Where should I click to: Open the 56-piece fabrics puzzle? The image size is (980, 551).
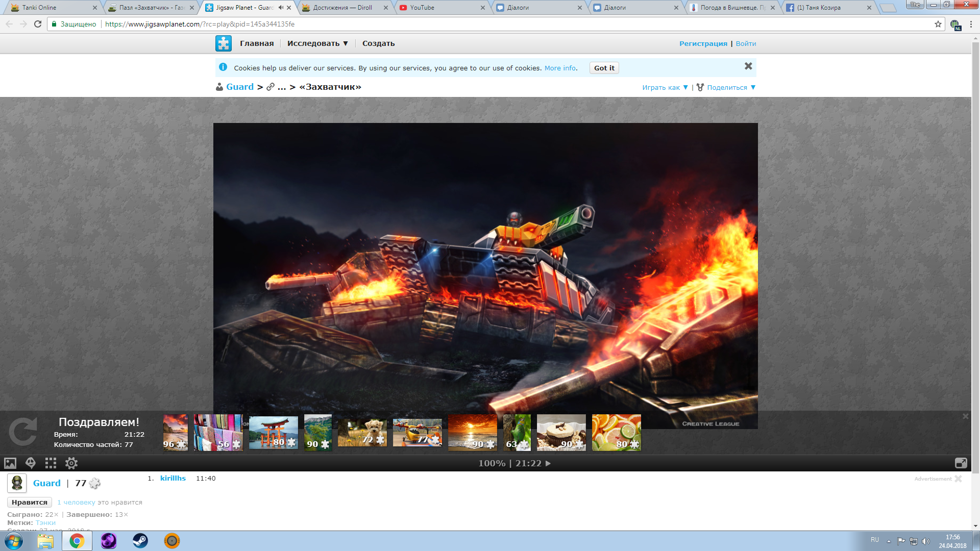pos(218,433)
